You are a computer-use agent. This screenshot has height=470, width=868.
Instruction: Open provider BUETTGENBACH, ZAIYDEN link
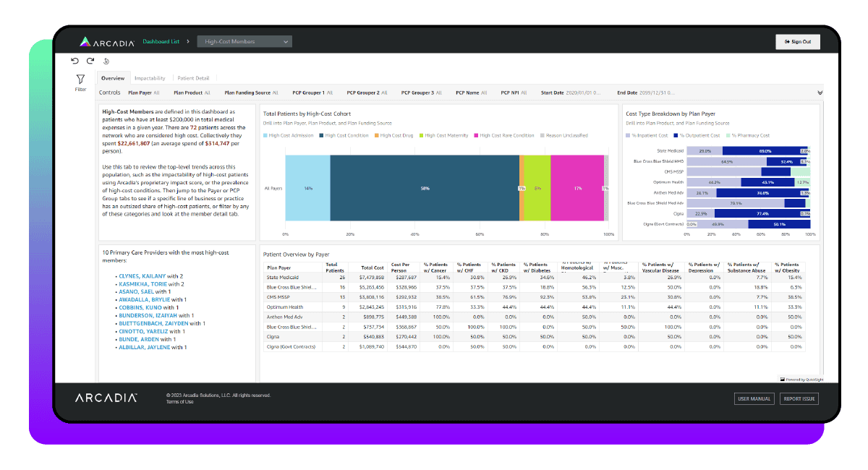(x=153, y=323)
